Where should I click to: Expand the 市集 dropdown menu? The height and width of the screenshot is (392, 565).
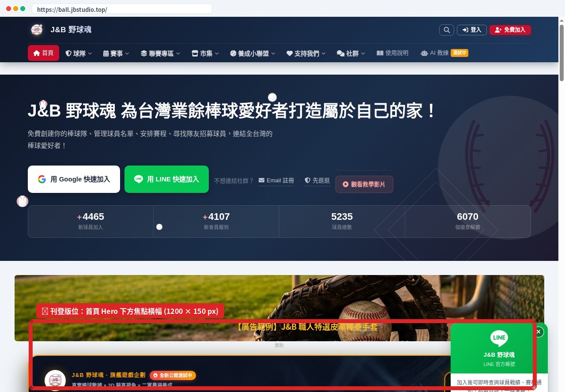(x=205, y=53)
